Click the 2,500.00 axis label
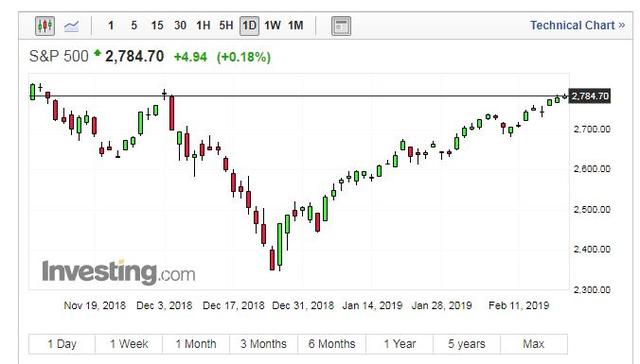This screenshot has width=640, height=364. click(x=592, y=209)
